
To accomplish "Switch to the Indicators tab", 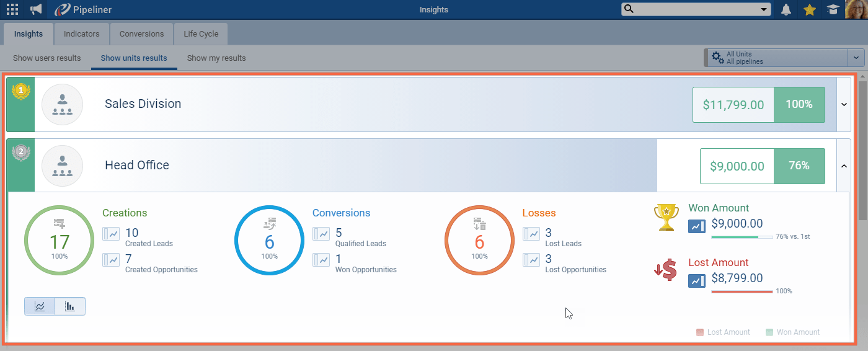I will click(82, 34).
